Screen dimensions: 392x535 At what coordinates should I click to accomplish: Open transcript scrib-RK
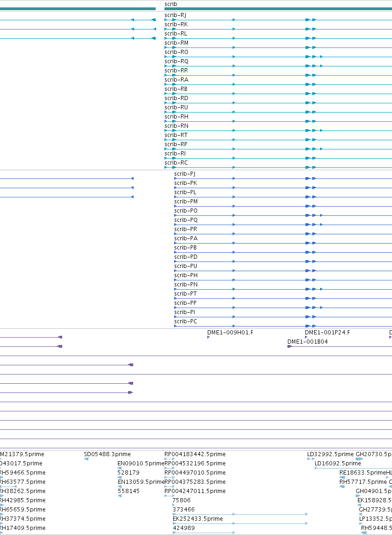(176, 24)
